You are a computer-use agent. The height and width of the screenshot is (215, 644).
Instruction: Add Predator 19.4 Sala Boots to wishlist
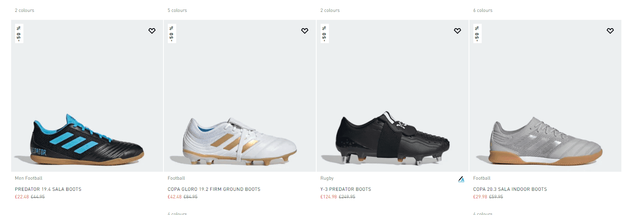point(152,31)
